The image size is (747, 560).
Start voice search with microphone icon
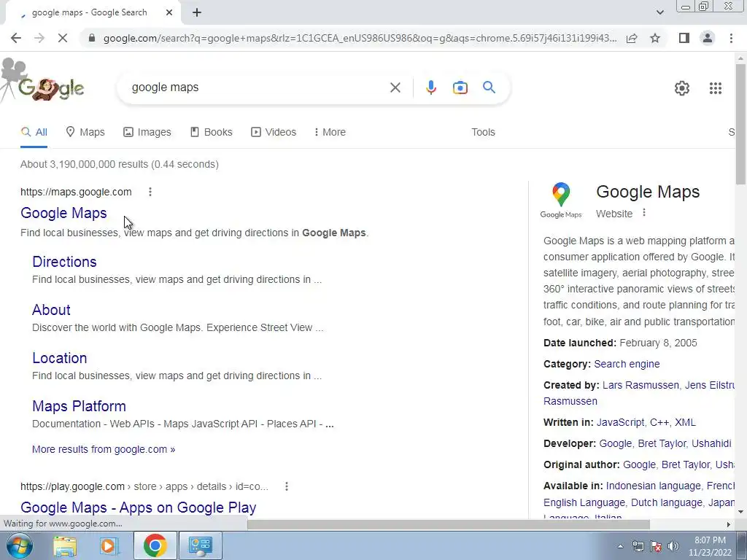[430, 87]
